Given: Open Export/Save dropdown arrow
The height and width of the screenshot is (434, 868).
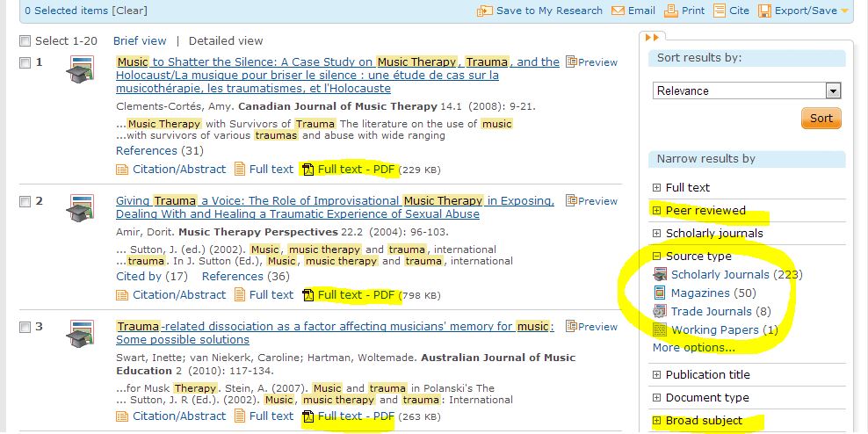Looking at the screenshot, I should point(844,11).
